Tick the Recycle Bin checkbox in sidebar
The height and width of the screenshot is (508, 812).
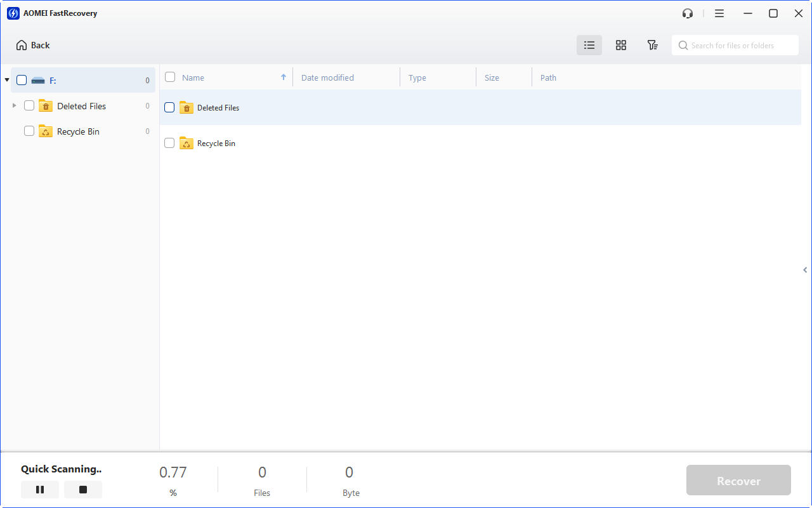pos(29,131)
